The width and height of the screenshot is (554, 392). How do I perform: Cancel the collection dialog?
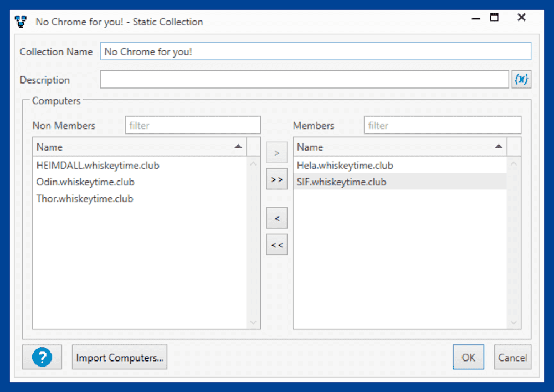coord(512,357)
